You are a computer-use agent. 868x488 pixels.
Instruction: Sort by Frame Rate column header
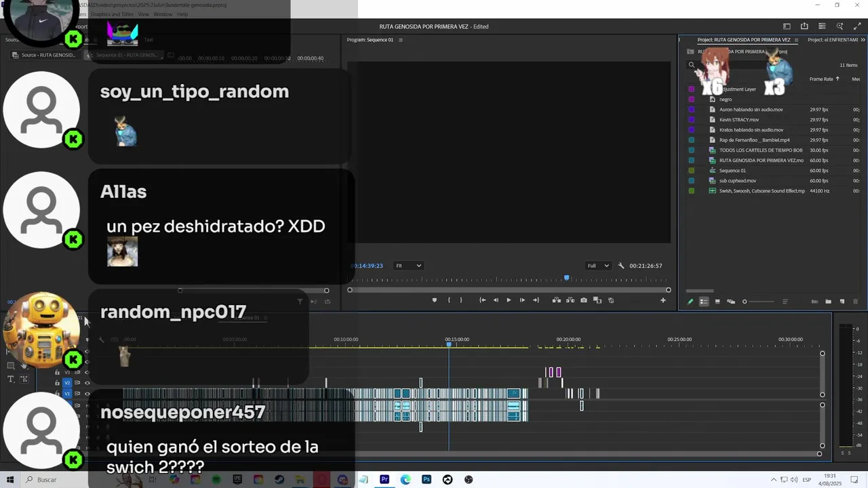(x=821, y=79)
